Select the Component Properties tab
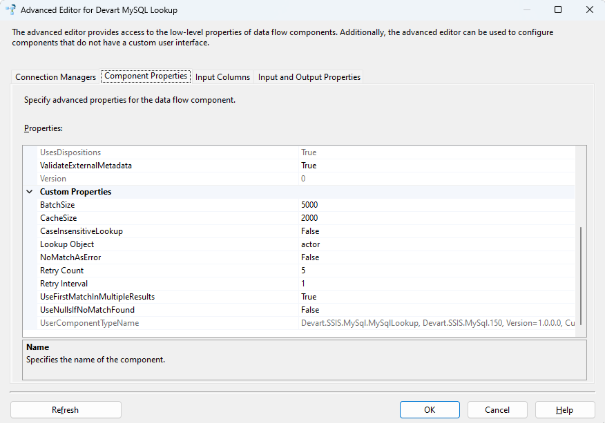The image size is (605, 423). pos(145,77)
